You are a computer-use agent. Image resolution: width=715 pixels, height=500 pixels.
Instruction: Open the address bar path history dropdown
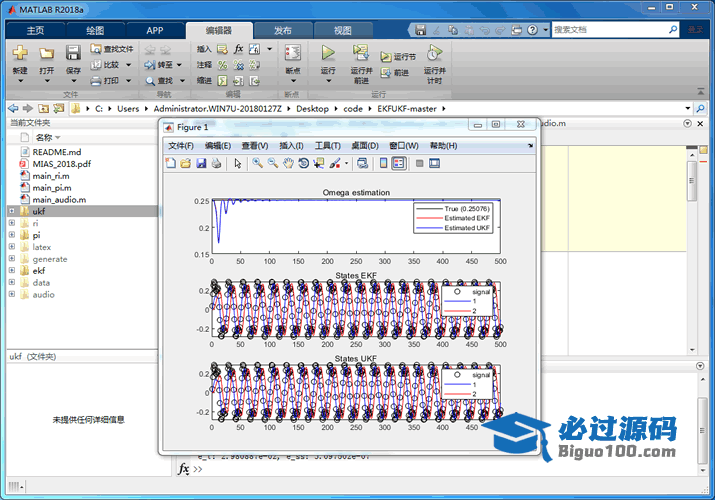(688, 108)
